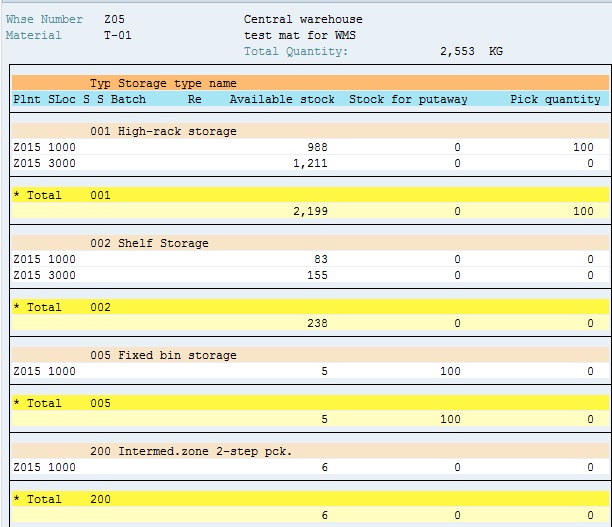Image resolution: width=612 pixels, height=527 pixels.
Task: Click the KG unit of measure
Action: pos(496,51)
